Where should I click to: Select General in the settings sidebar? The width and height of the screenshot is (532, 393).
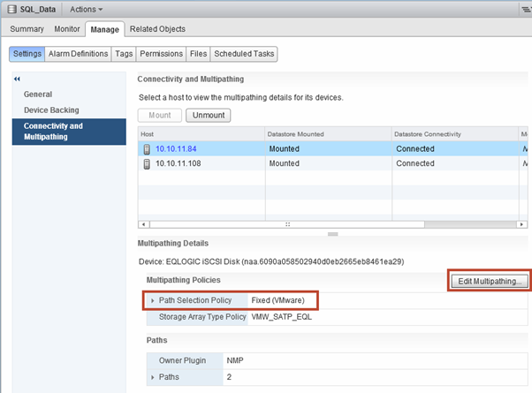[x=38, y=94]
